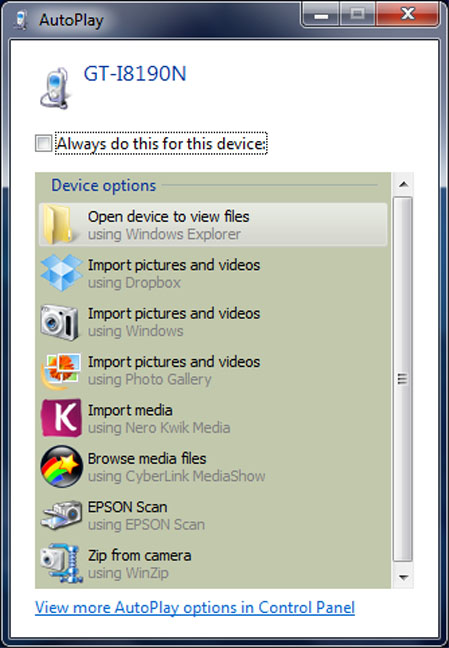Click the GT-I8190N device name

click(x=135, y=74)
